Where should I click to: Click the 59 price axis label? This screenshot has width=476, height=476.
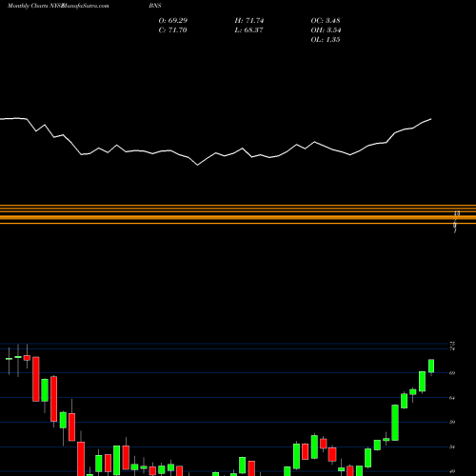click(452, 422)
